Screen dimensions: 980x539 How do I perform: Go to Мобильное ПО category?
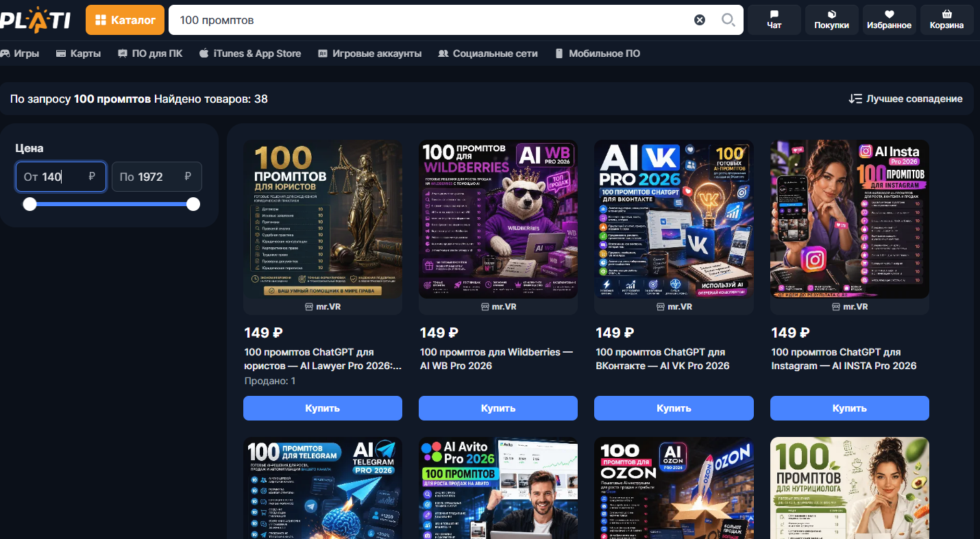[x=597, y=53]
